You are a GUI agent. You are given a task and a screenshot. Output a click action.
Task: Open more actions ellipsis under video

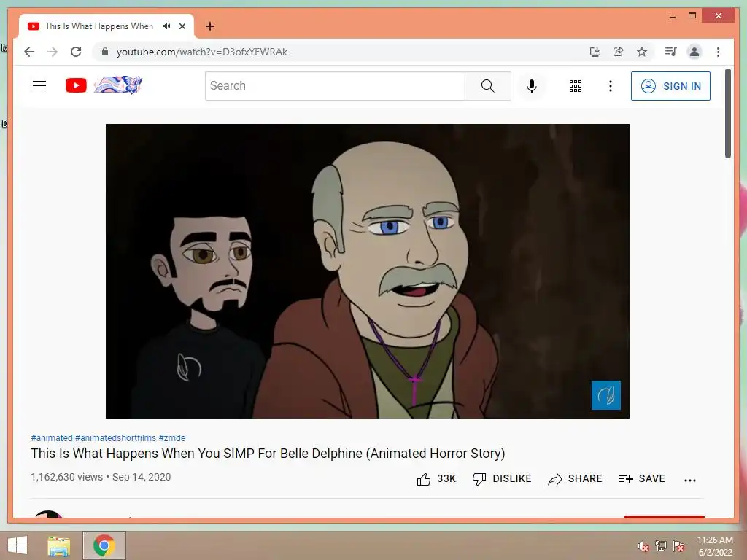tap(690, 480)
